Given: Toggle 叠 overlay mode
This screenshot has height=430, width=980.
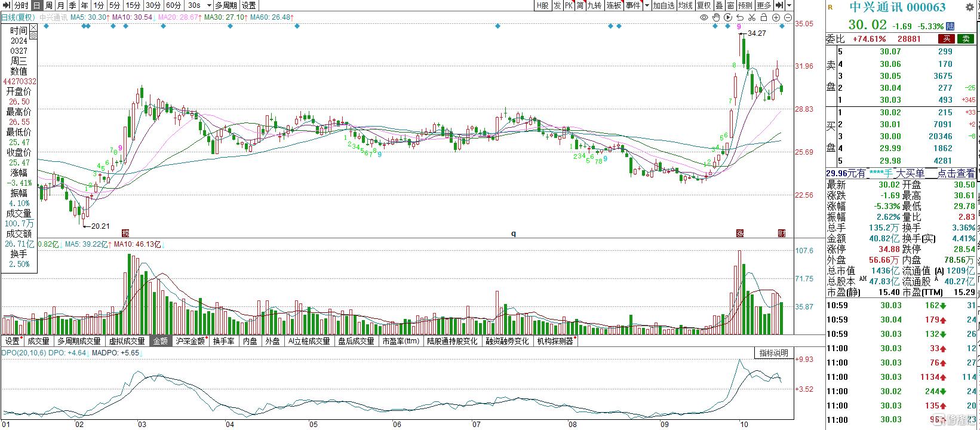Looking at the screenshot, I should click(x=720, y=5).
